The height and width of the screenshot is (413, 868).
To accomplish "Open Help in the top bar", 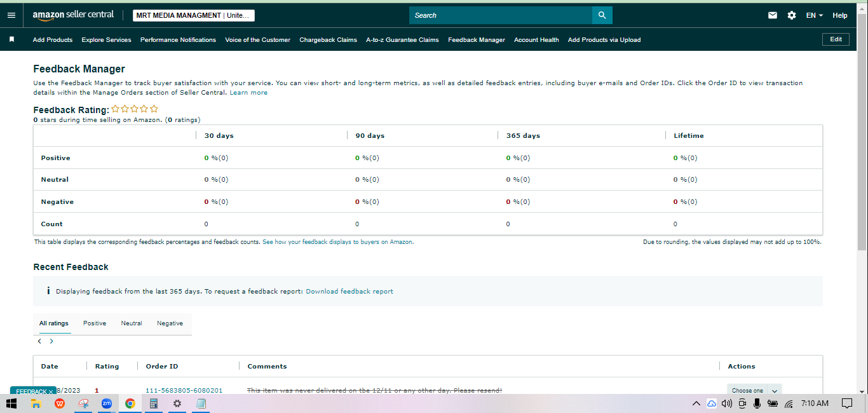I will click(840, 15).
